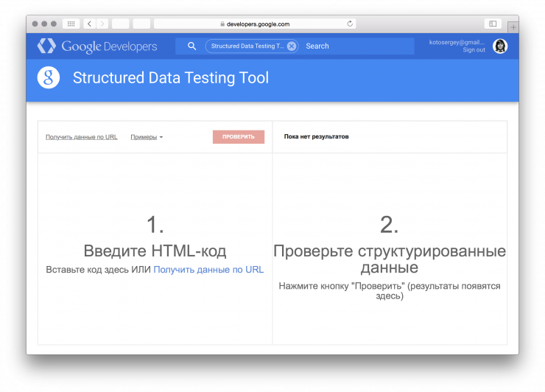This screenshot has height=392, width=545.
Task: Click the kotosergey@gmail account email
Action: coord(457,42)
